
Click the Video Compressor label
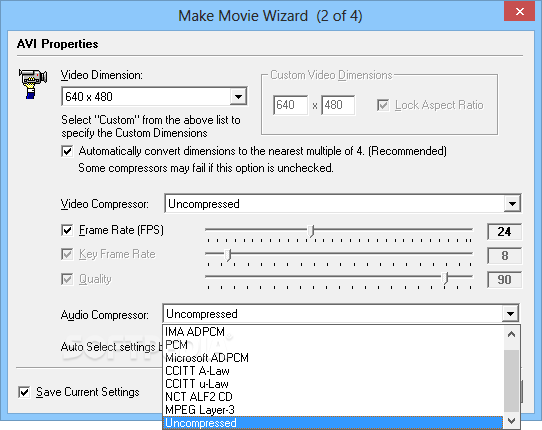(x=105, y=204)
